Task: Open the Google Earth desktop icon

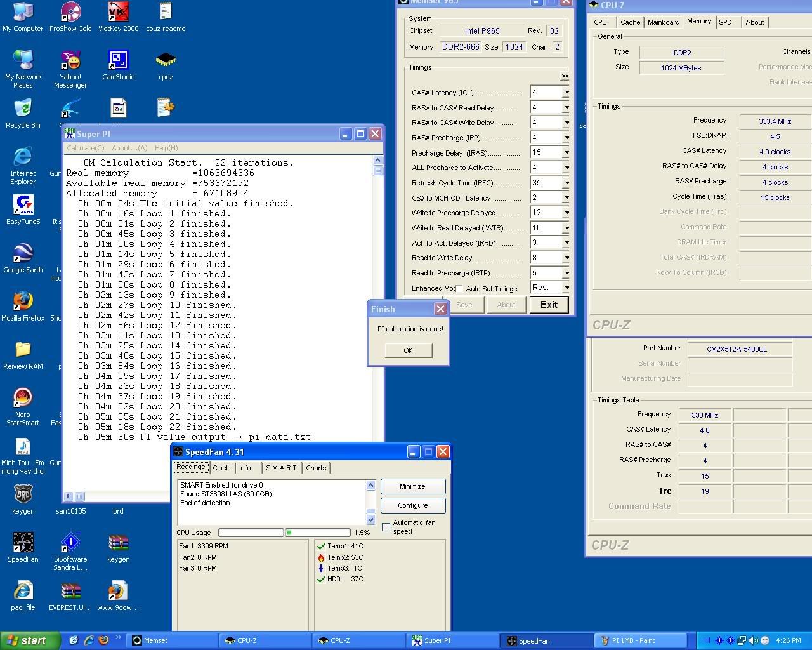Action: point(23,258)
